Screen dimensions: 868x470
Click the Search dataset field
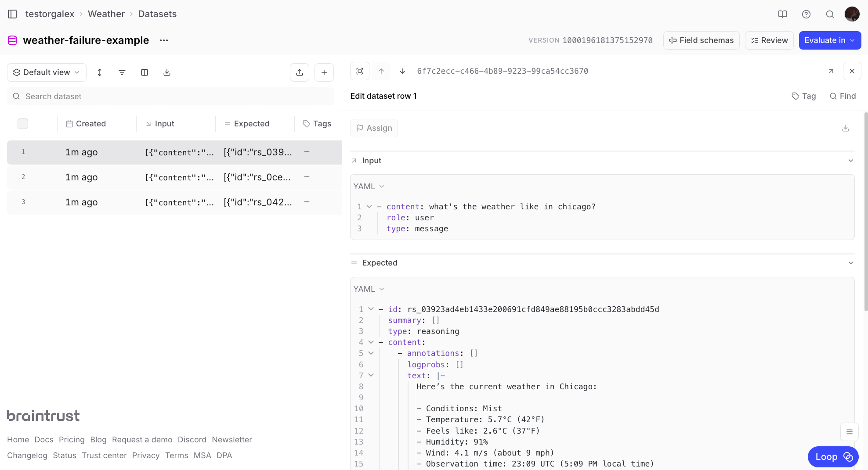[x=170, y=97]
